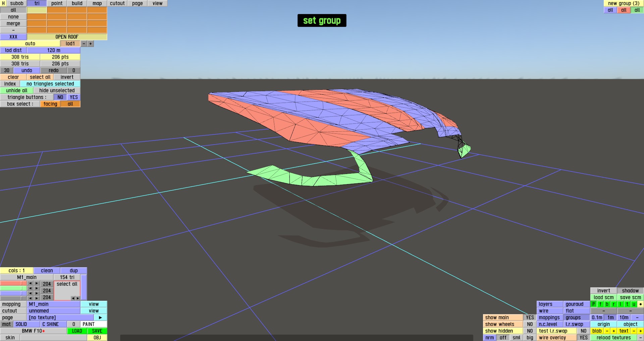644x341 pixels.
Task: Set triangle buttons to NO
Action: point(60,97)
